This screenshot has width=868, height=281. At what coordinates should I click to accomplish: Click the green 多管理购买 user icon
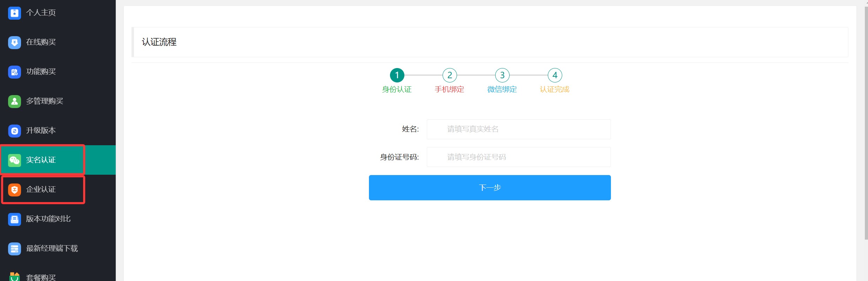tap(14, 101)
